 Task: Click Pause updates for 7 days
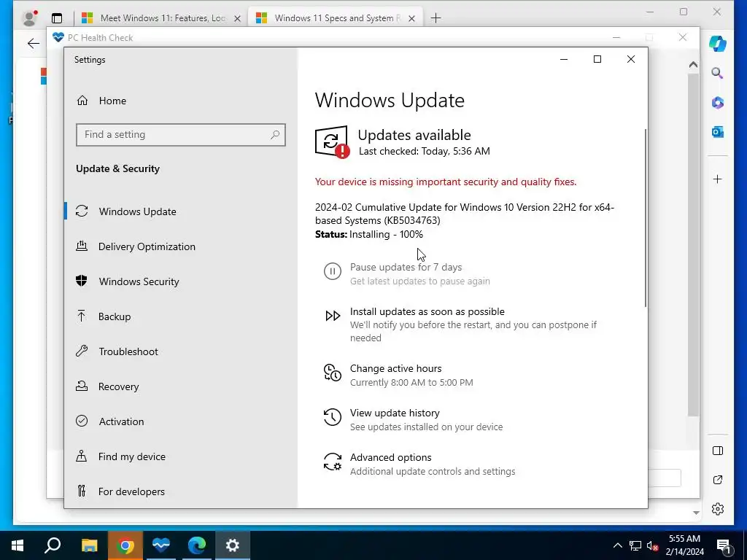tap(406, 267)
